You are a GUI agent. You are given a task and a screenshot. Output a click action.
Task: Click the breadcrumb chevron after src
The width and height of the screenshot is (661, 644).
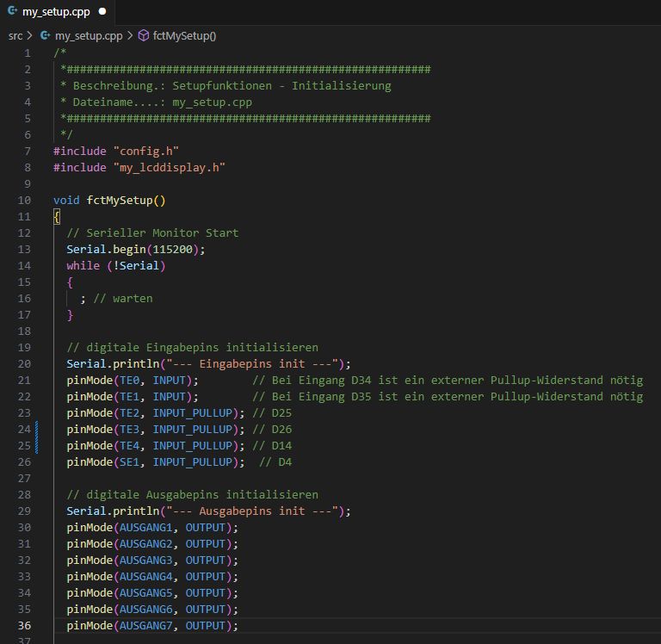coord(30,35)
